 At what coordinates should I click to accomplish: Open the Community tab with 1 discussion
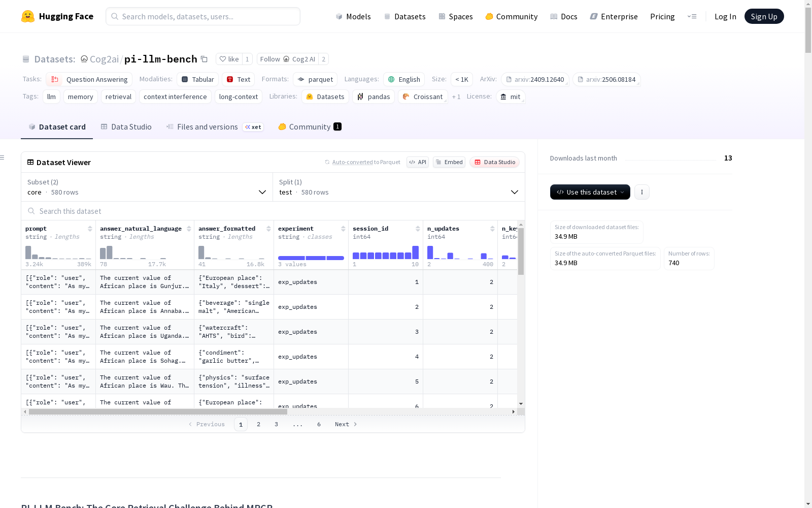tap(310, 127)
